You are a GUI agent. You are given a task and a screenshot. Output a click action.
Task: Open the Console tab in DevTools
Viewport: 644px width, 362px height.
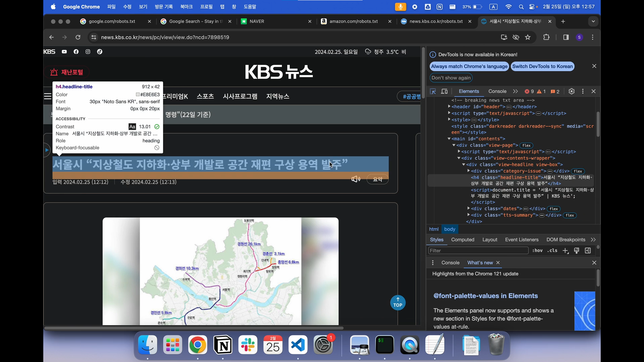click(x=497, y=92)
